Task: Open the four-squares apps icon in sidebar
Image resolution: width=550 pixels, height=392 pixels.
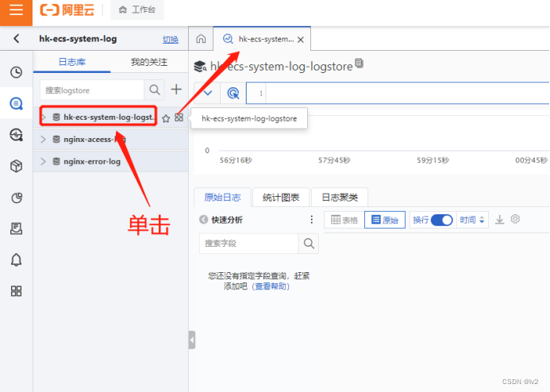Action: coord(16,291)
